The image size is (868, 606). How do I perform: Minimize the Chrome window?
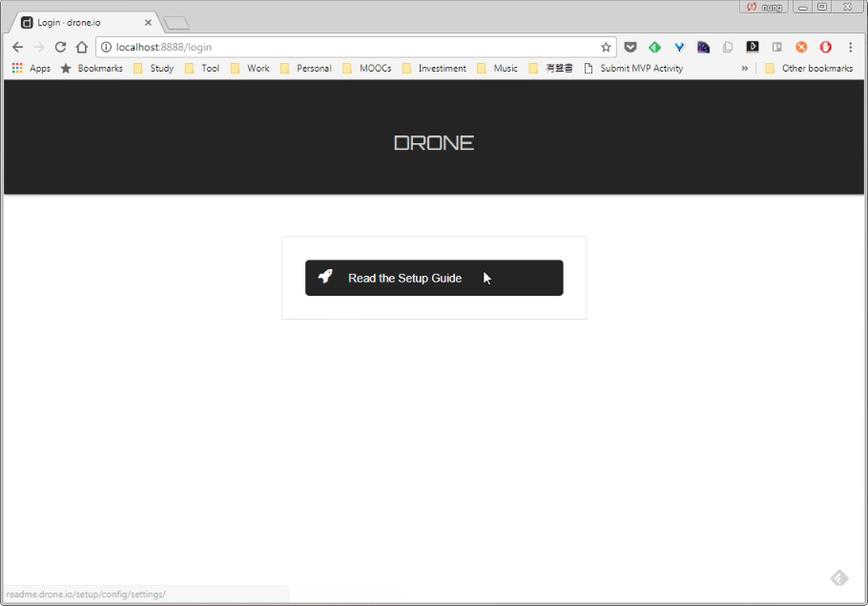[803, 7]
